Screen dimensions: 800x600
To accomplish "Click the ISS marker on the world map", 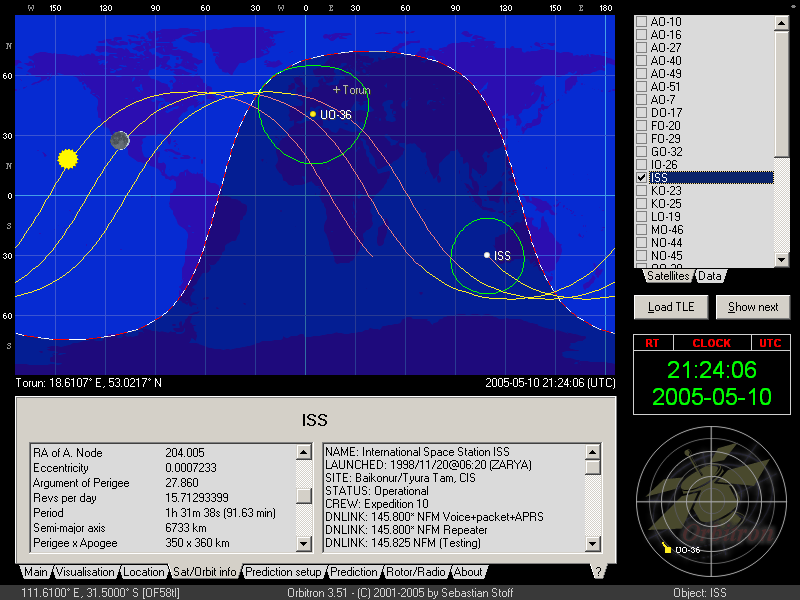I will pos(487,254).
